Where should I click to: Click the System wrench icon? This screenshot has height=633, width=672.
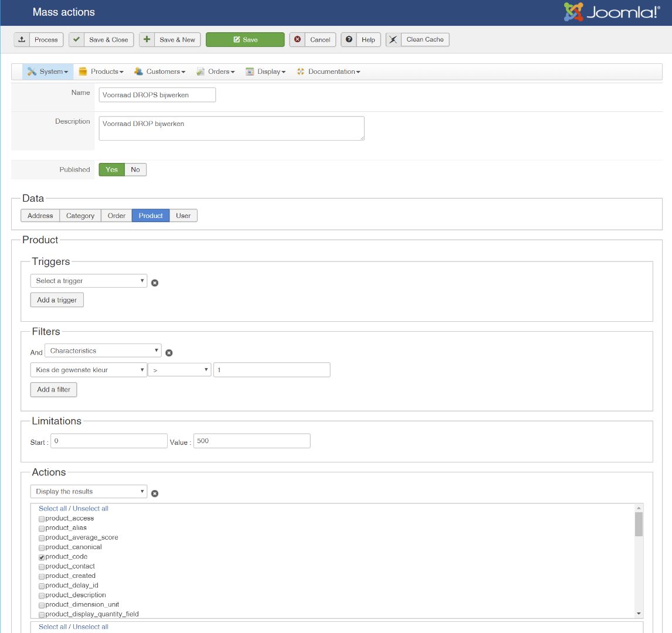click(x=32, y=72)
